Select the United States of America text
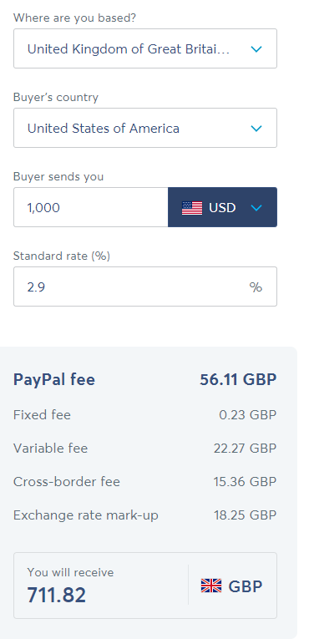This screenshot has height=644, width=314. [104, 129]
